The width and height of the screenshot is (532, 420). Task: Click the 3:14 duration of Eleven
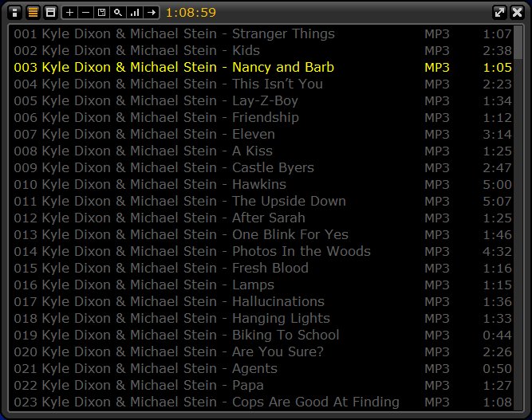pos(497,135)
